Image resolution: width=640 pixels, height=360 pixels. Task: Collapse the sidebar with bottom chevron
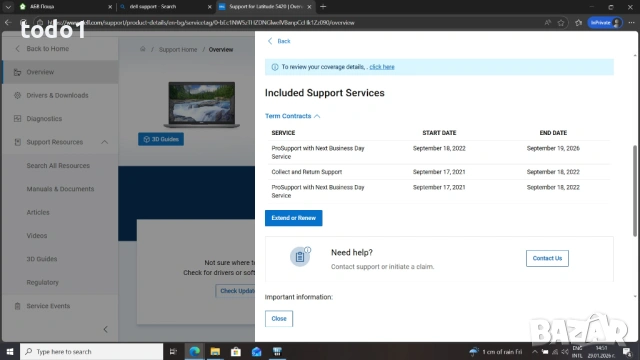pyautogui.click(x=105, y=329)
